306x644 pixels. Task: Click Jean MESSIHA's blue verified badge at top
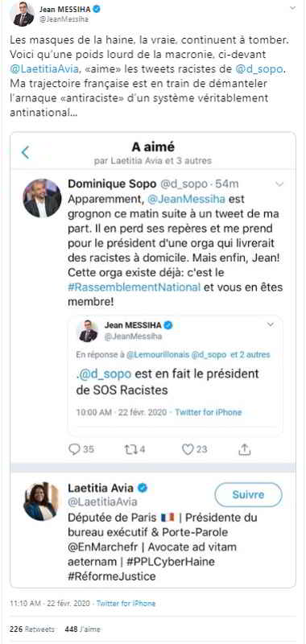pos(97,9)
